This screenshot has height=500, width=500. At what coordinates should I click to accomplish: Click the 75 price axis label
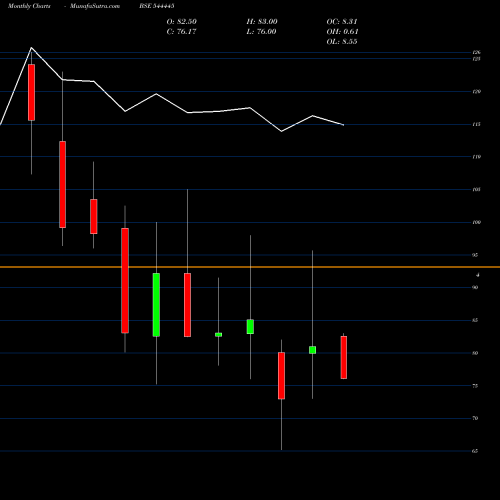[x=475, y=386]
